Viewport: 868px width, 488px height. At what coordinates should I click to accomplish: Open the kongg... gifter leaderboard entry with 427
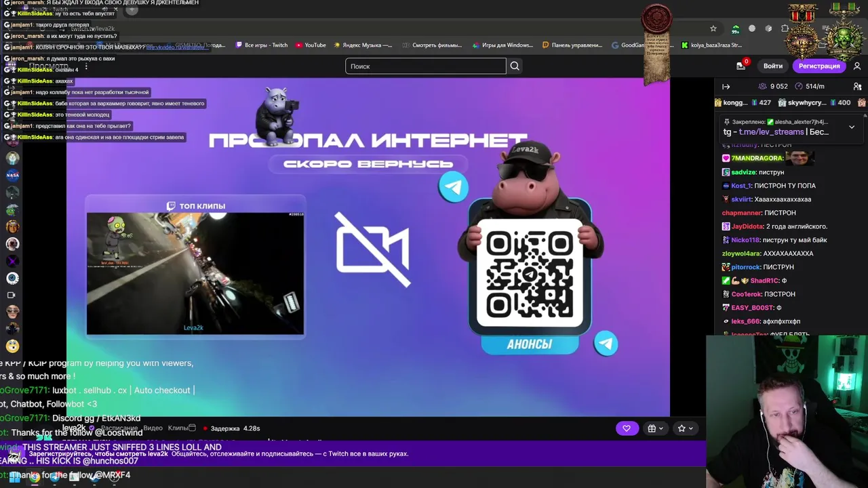pyautogui.click(x=743, y=103)
